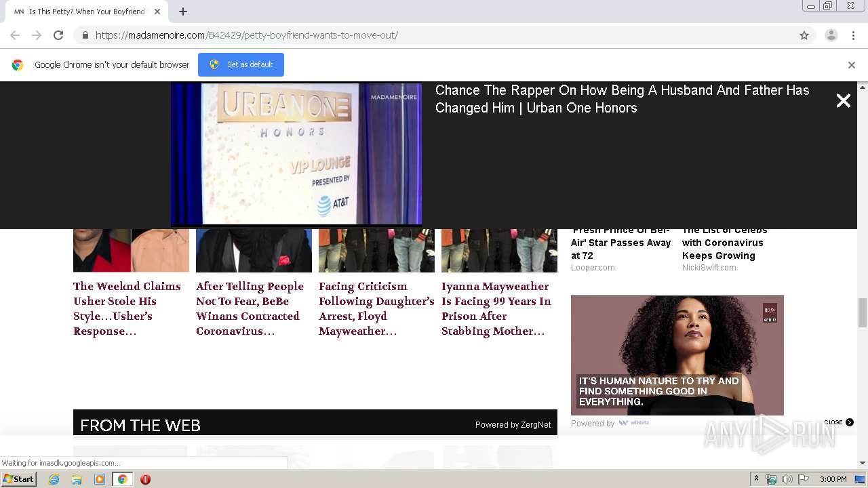Switch to Chrome in the taskbar
868x488 pixels.
click(x=122, y=479)
